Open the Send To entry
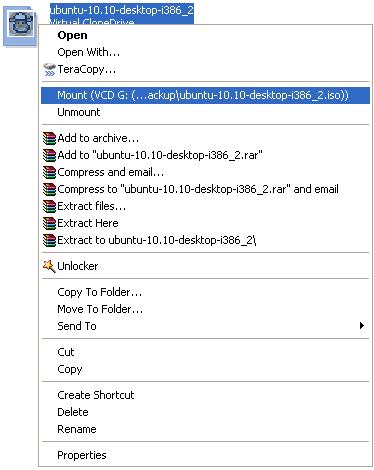374x470 pixels. point(205,326)
